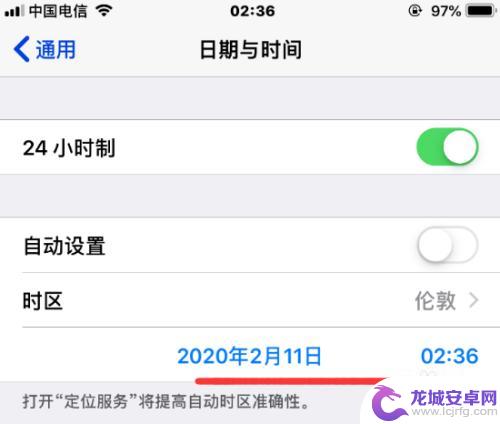Tap the rotation lock status icon

415,11
